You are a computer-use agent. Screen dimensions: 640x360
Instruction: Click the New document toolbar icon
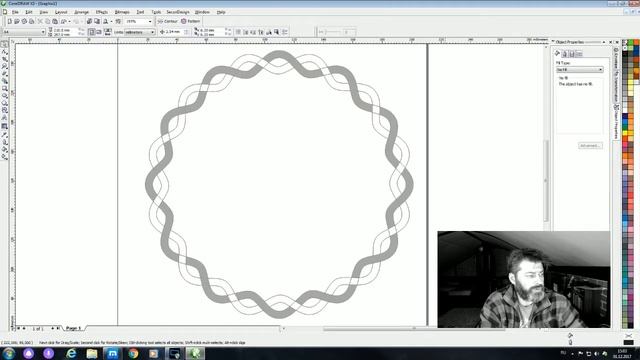9,21
